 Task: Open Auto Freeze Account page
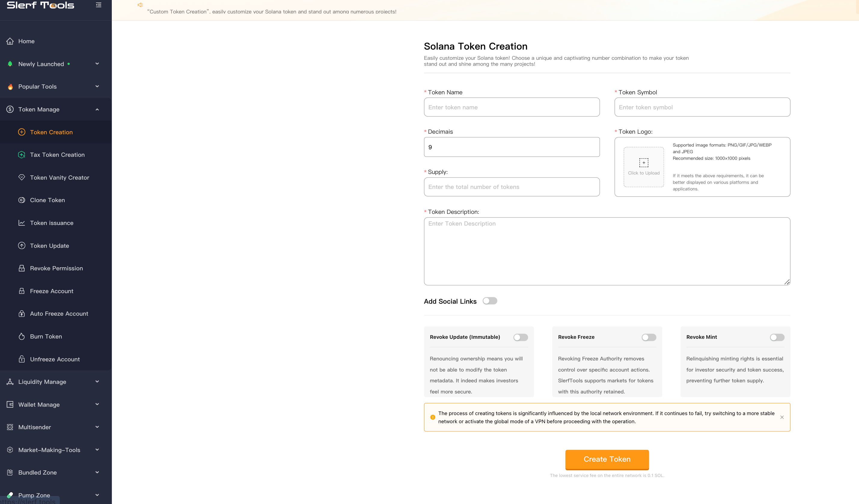(x=56, y=314)
